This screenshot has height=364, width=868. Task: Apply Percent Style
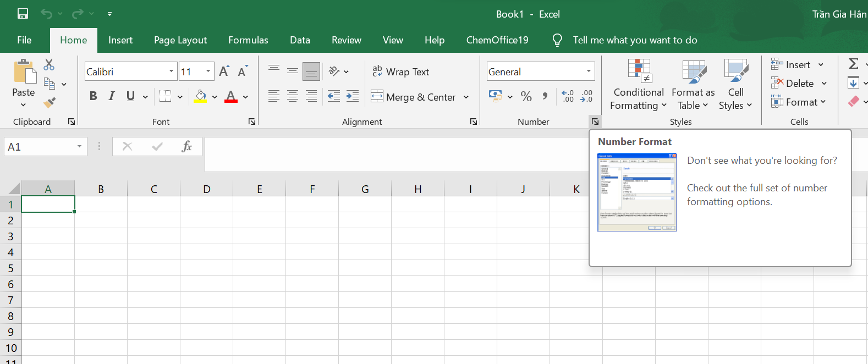point(526,96)
